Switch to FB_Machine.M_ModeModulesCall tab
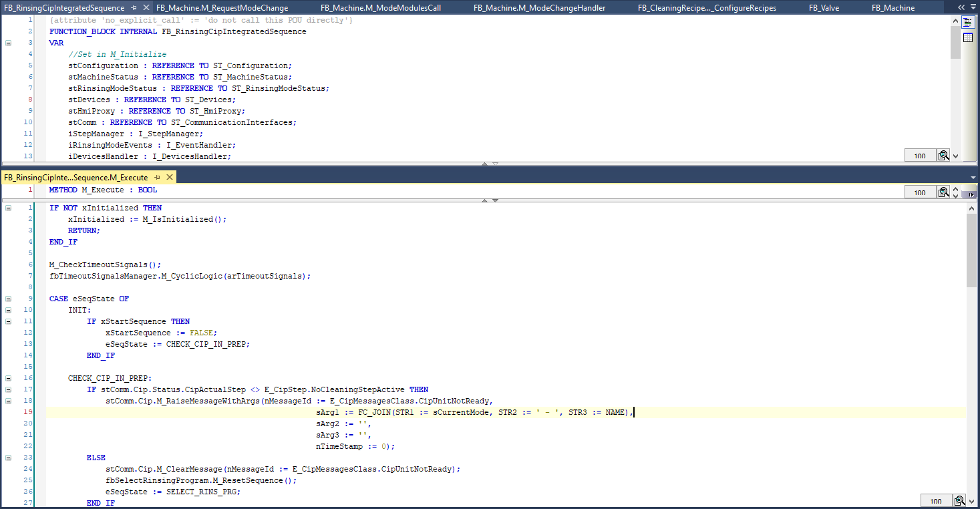 click(381, 8)
